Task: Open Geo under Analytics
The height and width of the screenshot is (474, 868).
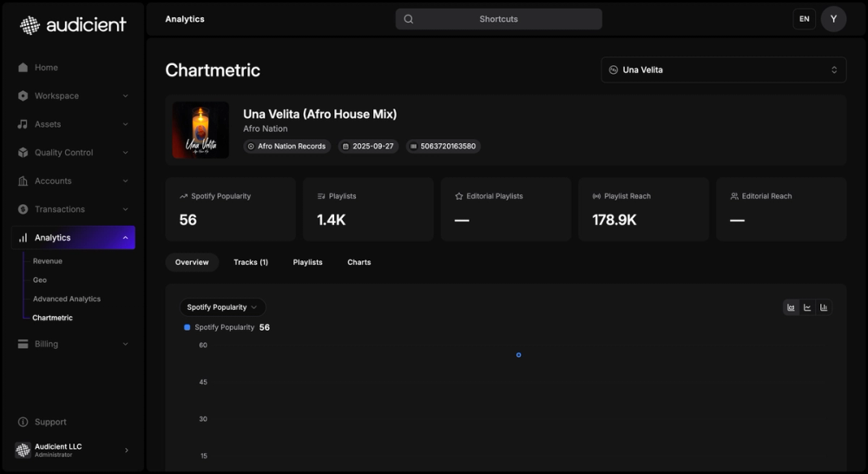Action: tap(40, 280)
